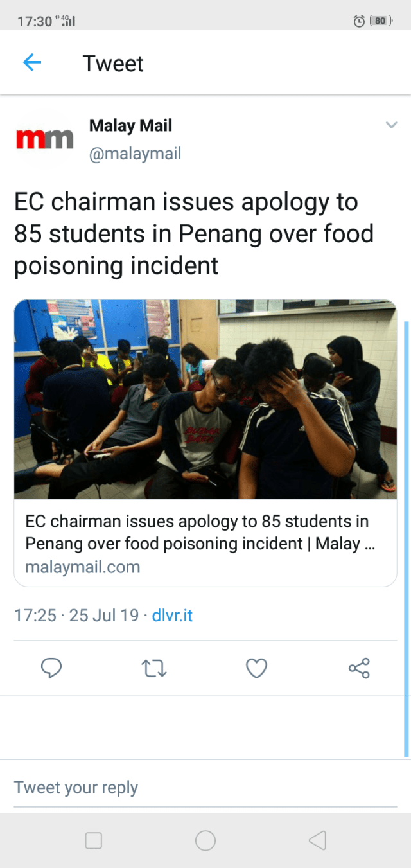Tap the Tweet your reply field
This screenshot has height=868, width=411.
[205, 788]
